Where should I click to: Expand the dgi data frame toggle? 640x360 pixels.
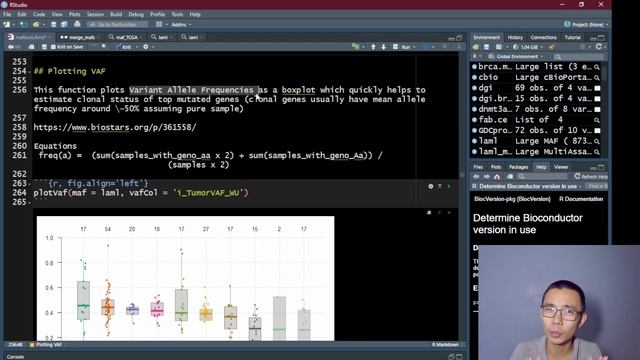coord(474,88)
